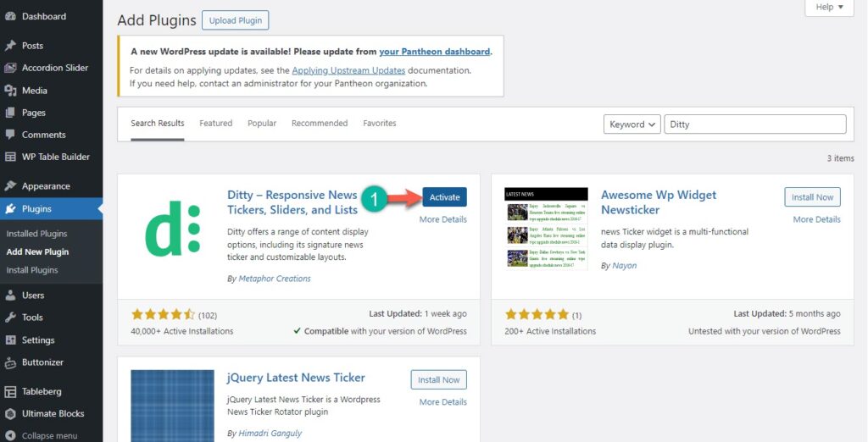The width and height of the screenshot is (868, 442).
Task: Click the Collapse menu label
Action: point(50,436)
